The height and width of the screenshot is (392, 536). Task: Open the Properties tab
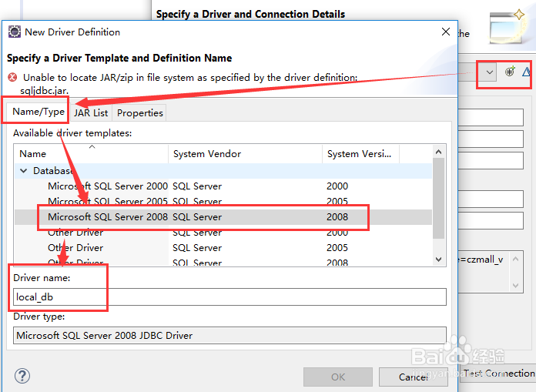(x=139, y=112)
